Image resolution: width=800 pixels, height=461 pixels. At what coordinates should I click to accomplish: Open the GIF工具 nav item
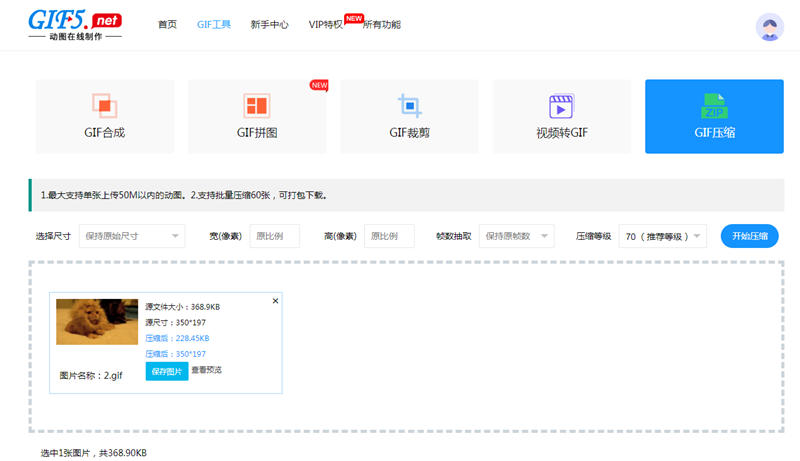pyautogui.click(x=214, y=24)
